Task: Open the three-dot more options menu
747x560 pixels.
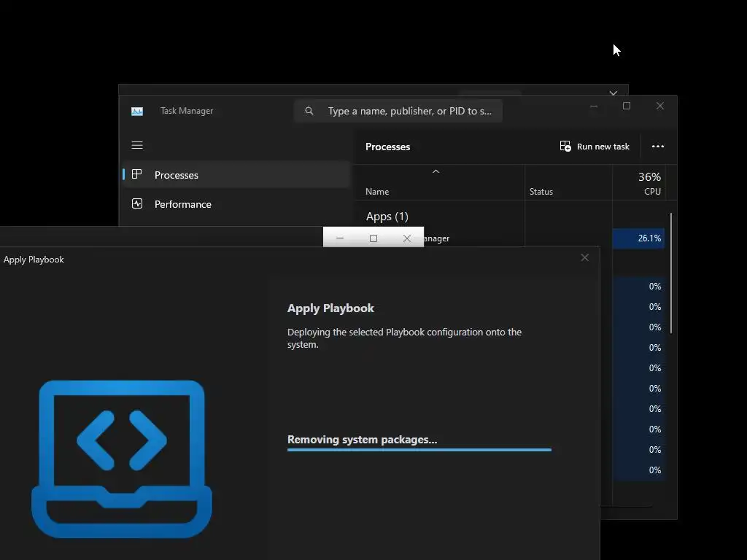Action: coord(658,146)
